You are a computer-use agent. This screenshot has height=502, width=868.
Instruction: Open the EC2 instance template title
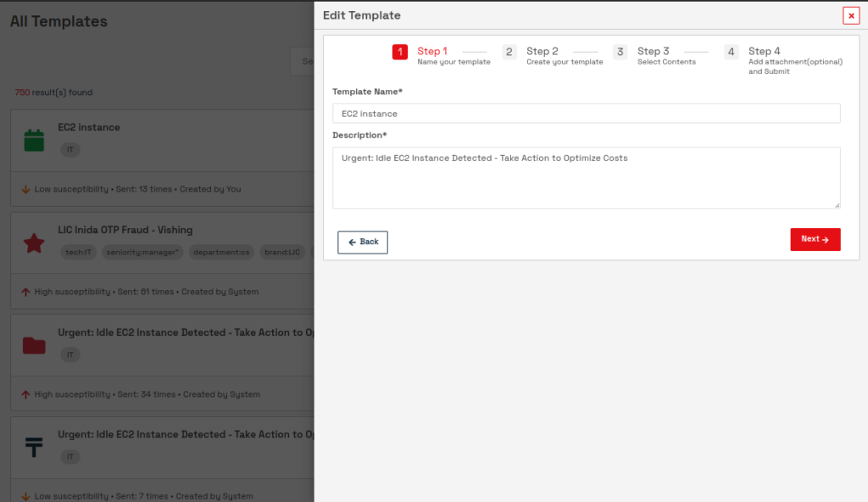click(x=88, y=127)
